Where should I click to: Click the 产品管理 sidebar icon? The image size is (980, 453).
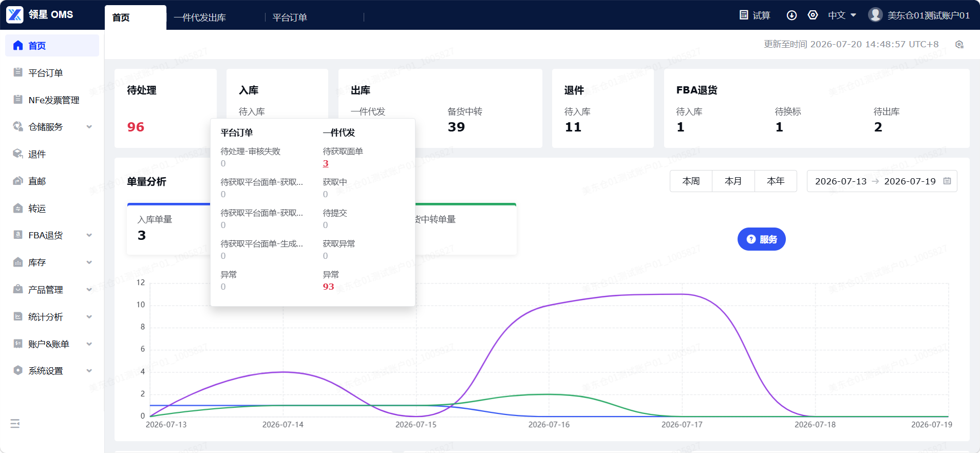pyautogui.click(x=18, y=289)
